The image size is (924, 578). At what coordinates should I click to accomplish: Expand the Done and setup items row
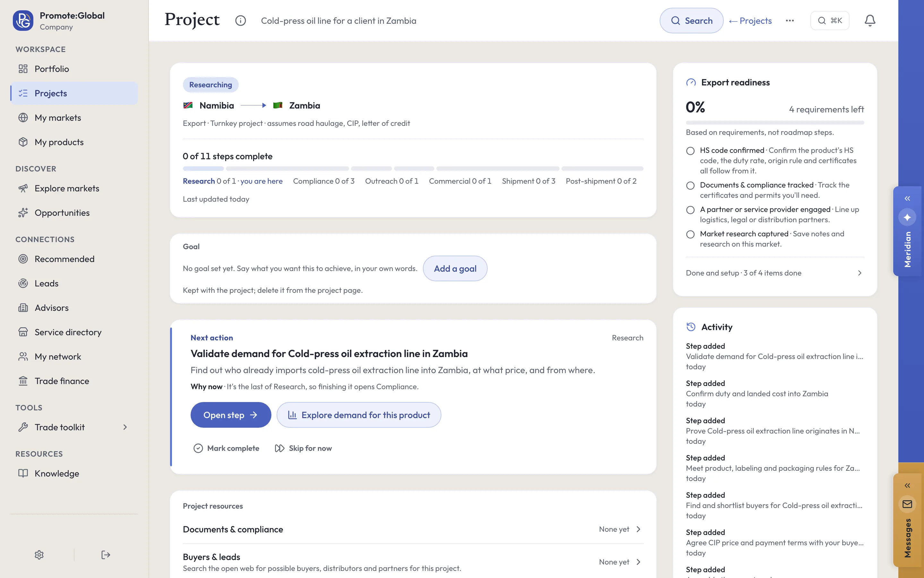pos(775,273)
